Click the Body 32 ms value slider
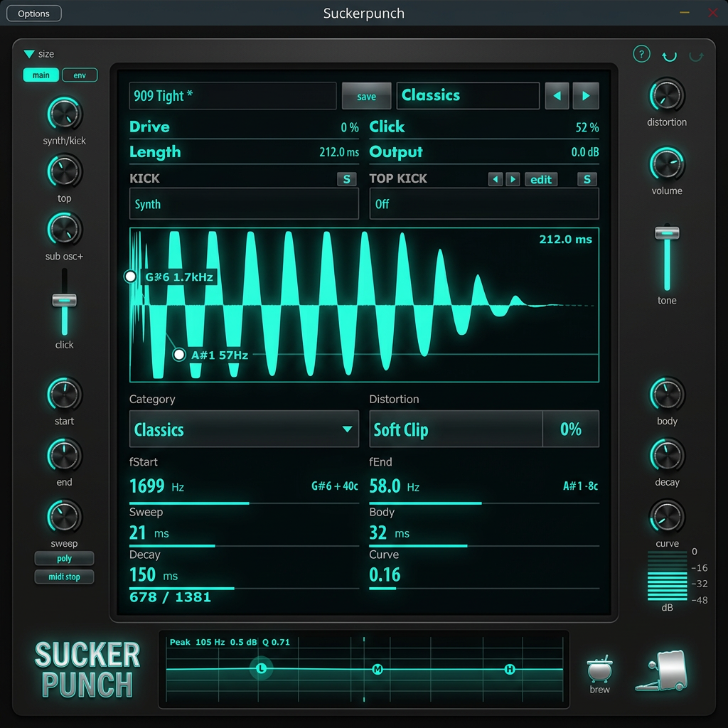 pos(483,535)
